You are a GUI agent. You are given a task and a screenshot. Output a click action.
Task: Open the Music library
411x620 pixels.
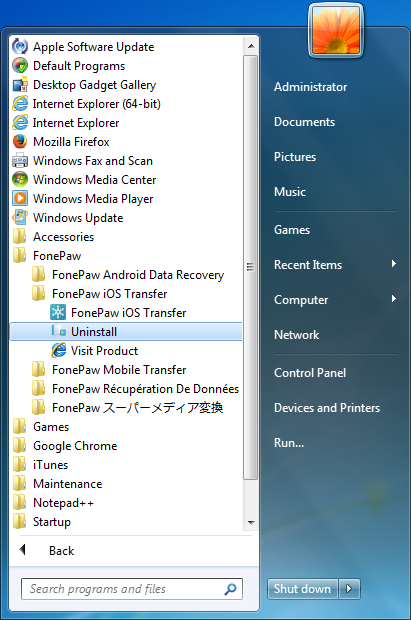[290, 192]
